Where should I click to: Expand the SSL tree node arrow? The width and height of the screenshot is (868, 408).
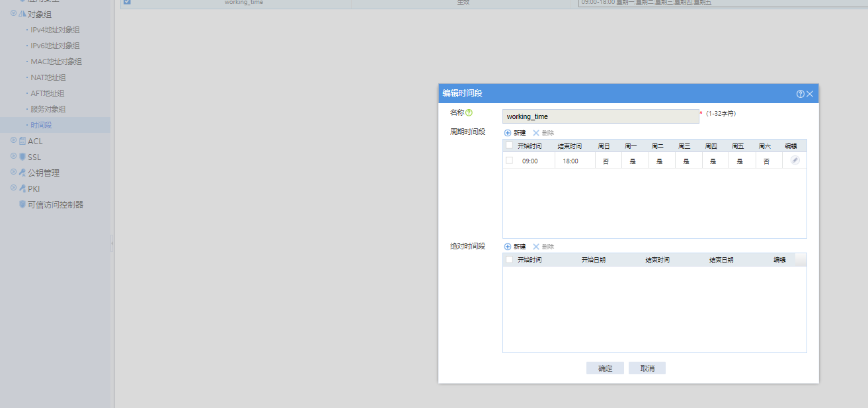13,156
